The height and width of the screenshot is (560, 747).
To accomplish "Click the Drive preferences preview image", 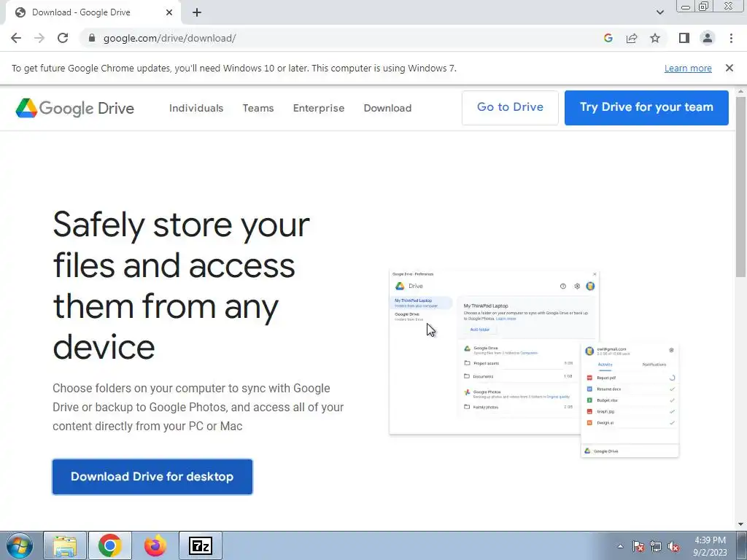I will click(534, 365).
